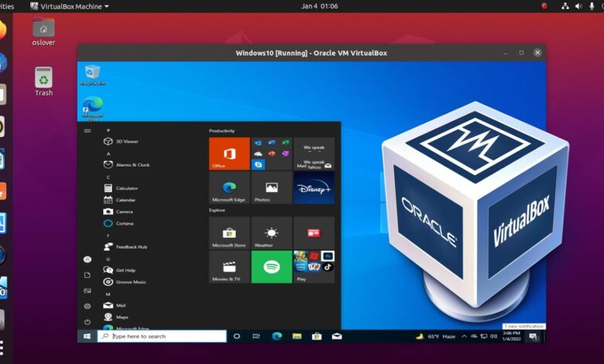Click the letter C header in app list
Image resolution: width=604 pixels, height=364 pixels.
(108, 177)
